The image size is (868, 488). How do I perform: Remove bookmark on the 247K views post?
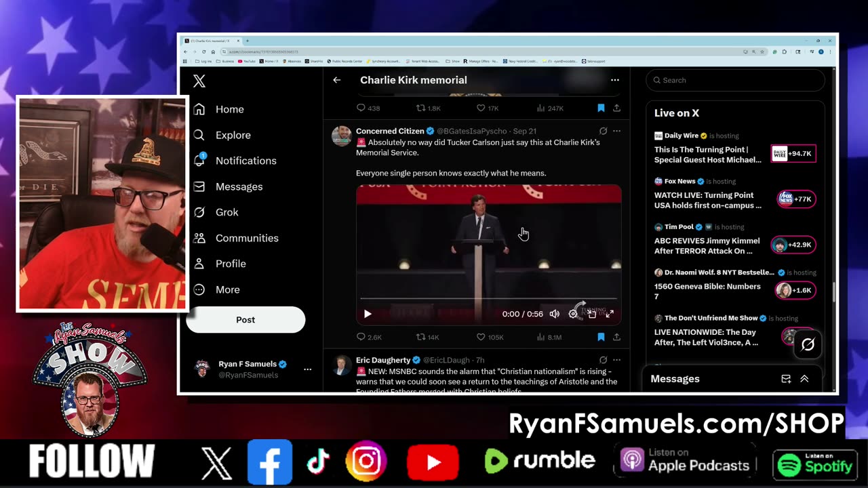coord(601,108)
